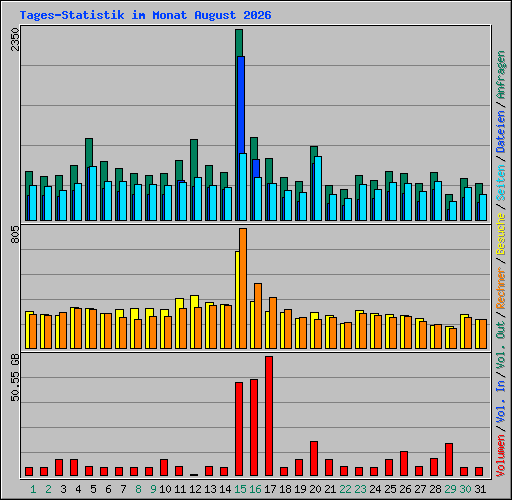
Task: Click the cyan Seiten bar for day 15
Action: [x=243, y=187]
